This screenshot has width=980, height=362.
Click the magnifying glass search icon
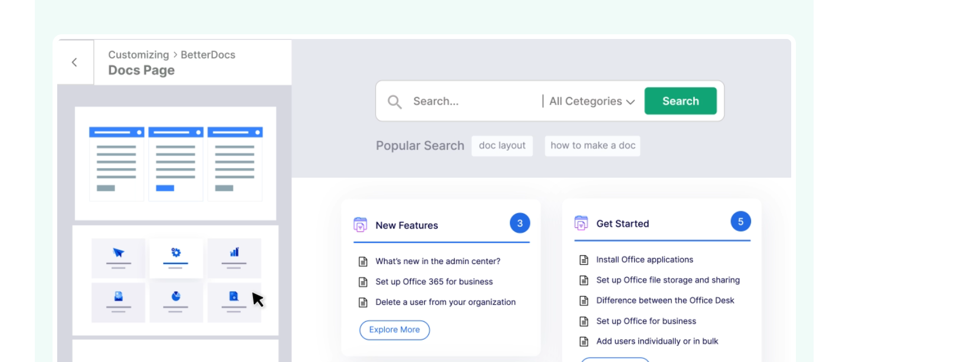(394, 102)
